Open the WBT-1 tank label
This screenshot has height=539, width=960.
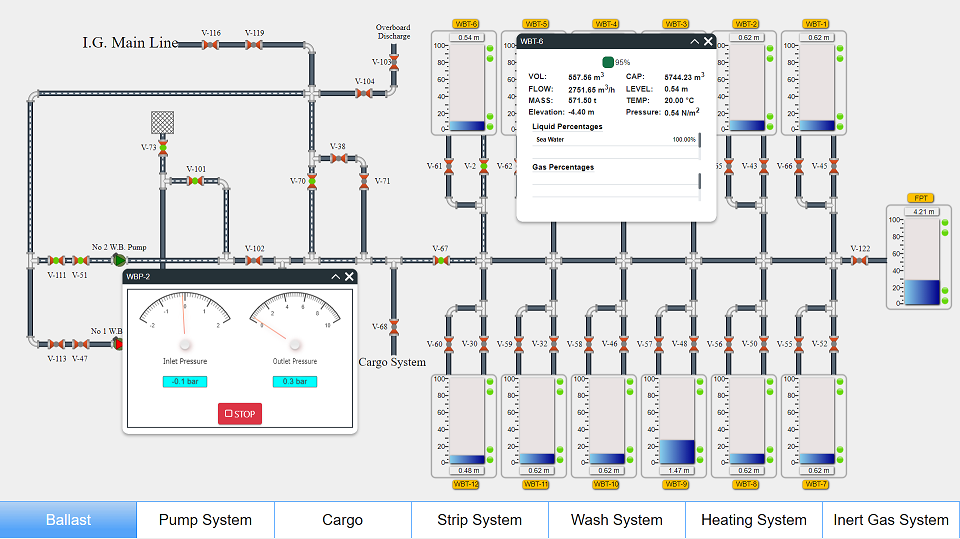tap(816, 24)
